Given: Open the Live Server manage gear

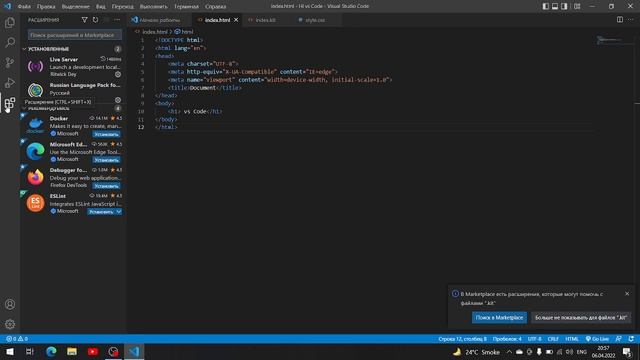Looking at the screenshot, I should coord(118,74).
